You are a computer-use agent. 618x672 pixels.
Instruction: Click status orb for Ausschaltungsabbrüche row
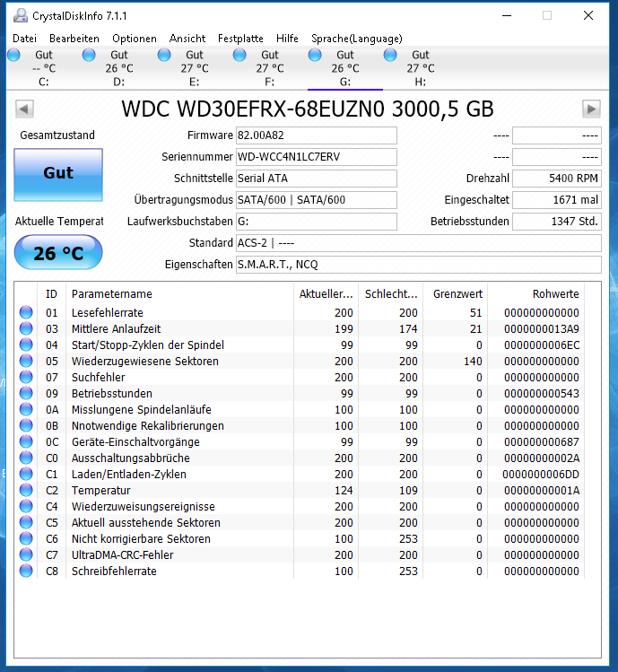pos(26,458)
